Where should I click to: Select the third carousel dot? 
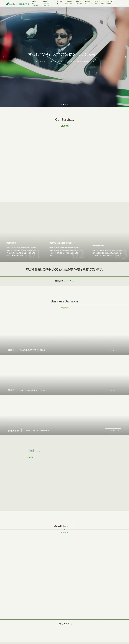(x=65, y=104)
